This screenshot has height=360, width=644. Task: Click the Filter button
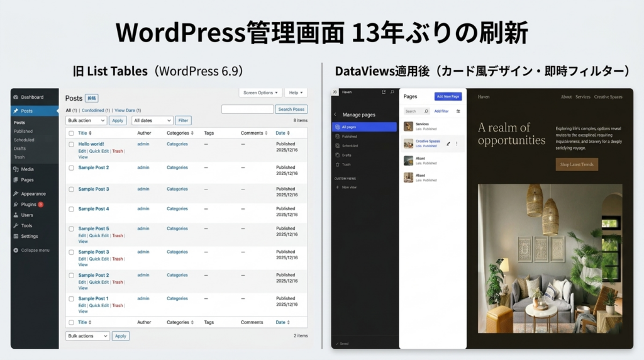pyautogui.click(x=183, y=120)
